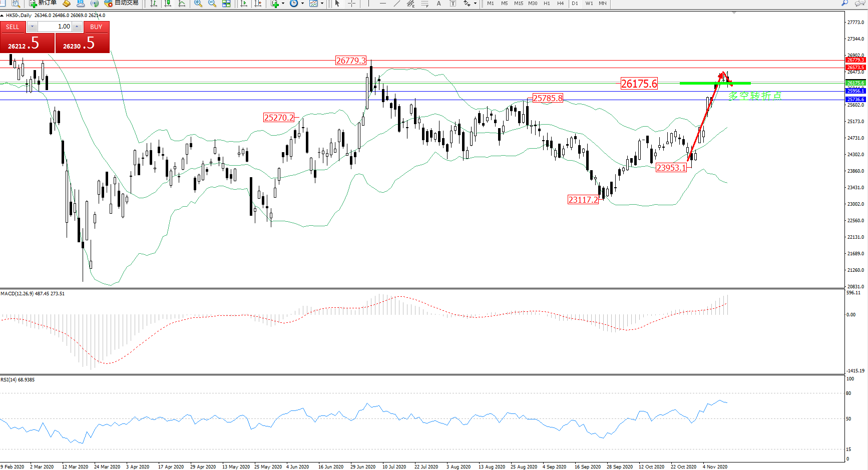Viewport: 868px width, 470px height.
Task: Toggle chart shift from right edge
Action: point(258,4)
